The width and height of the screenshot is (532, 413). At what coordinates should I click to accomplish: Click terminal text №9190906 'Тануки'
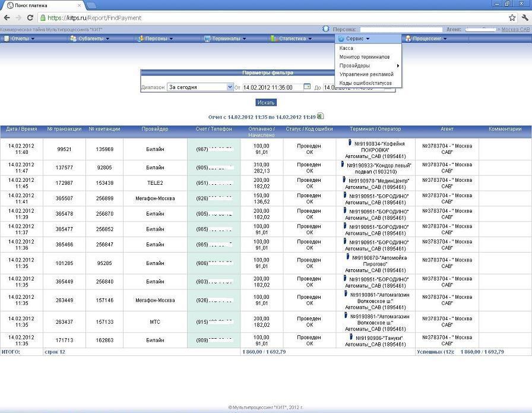379,338
